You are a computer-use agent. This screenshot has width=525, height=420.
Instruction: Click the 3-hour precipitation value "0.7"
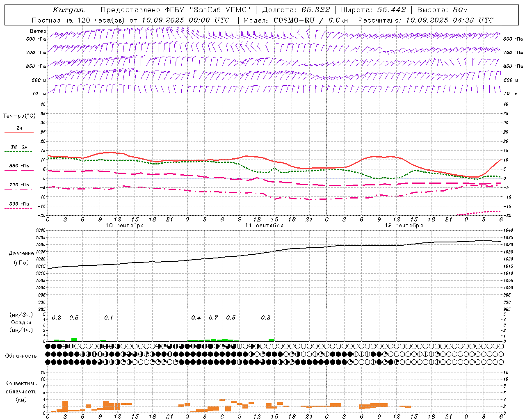[213, 317]
